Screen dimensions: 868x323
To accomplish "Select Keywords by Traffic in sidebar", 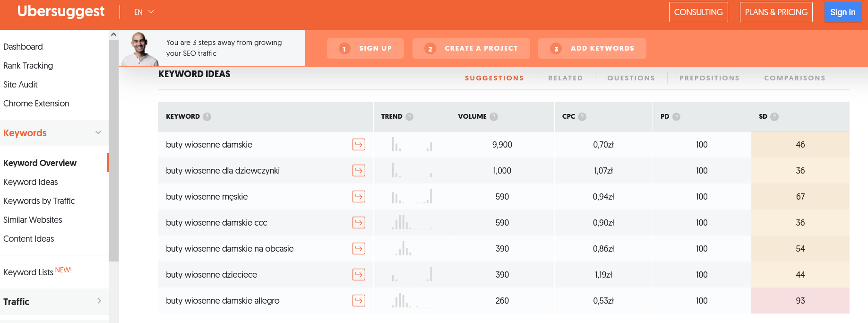I will click(39, 201).
